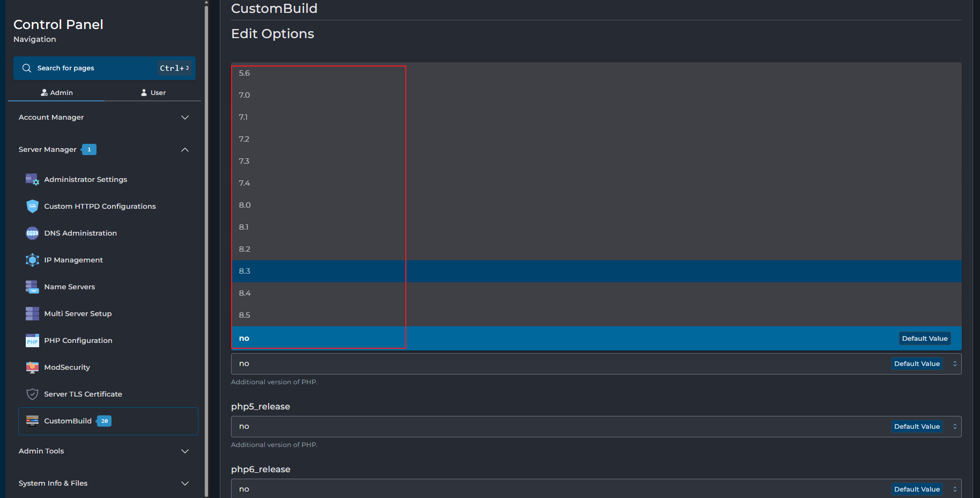
Task: Click the DNS Administration globe icon
Action: tap(32, 233)
